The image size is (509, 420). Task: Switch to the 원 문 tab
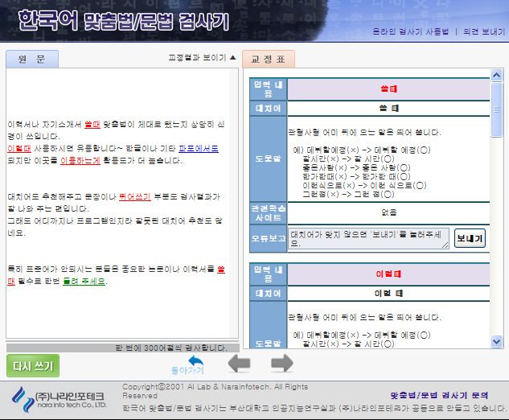(32, 59)
